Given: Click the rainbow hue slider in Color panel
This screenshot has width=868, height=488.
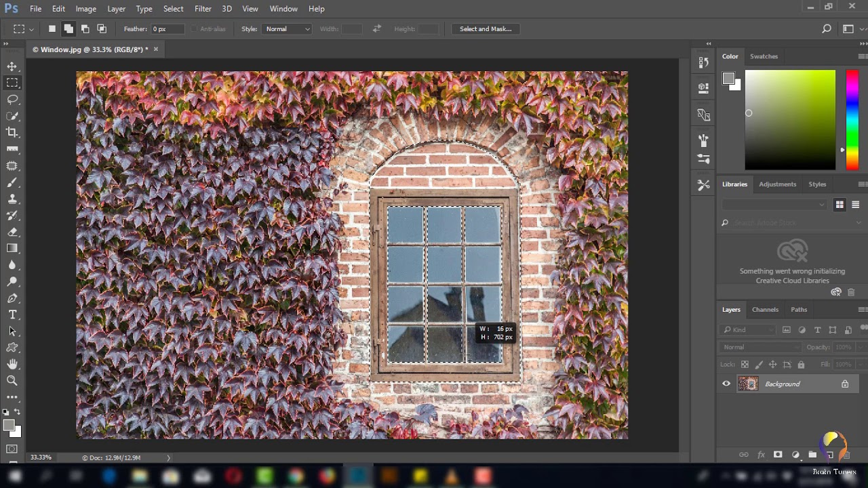Looking at the screenshot, I should pyautogui.click(x=852, y=120).
